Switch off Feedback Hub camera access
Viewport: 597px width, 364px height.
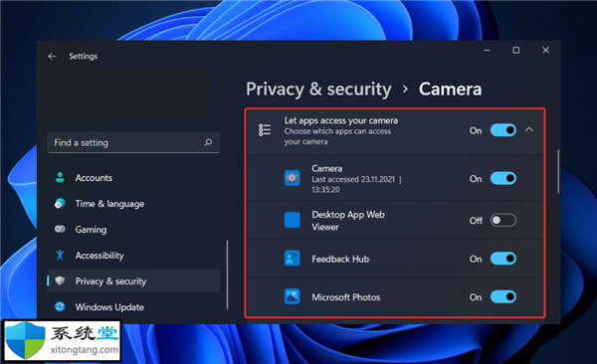click(x=503, y=259)
